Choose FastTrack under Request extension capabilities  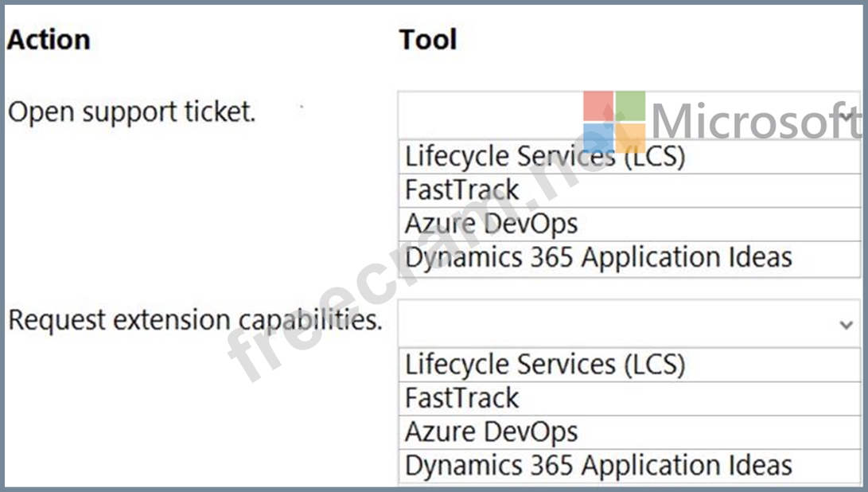(461, 398)
